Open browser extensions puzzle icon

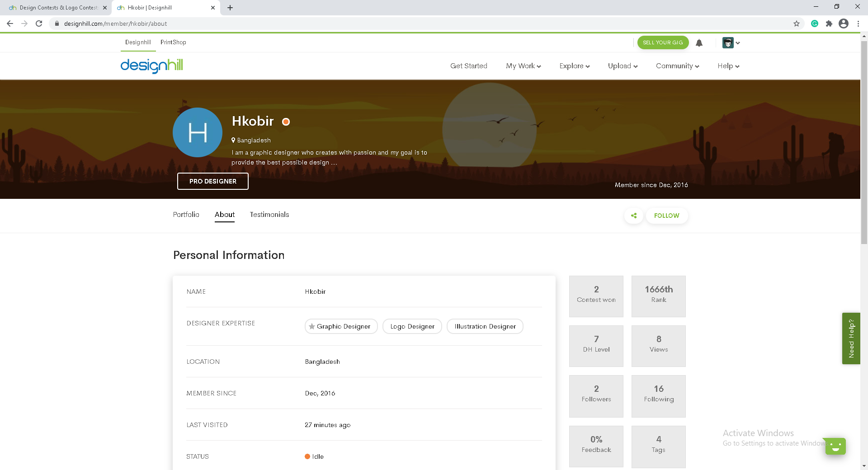point(829,23)
